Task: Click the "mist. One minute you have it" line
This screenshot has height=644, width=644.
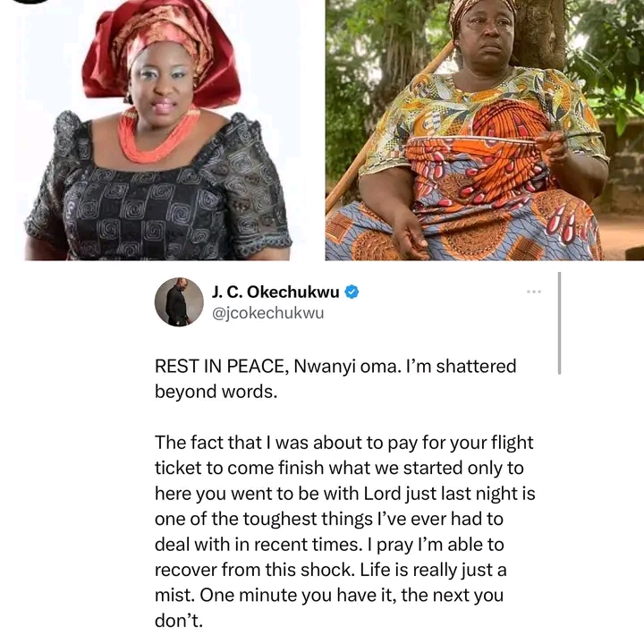Action: tap(329, 596)
